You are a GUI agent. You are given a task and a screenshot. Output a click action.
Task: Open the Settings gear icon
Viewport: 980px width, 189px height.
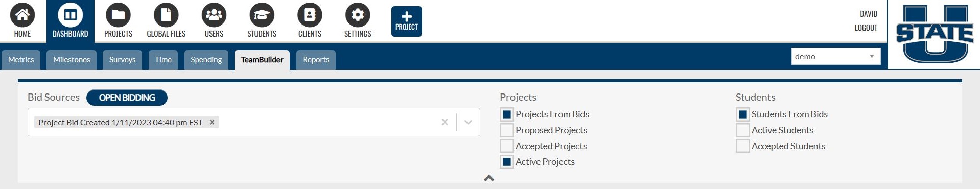tap(358, 15)
